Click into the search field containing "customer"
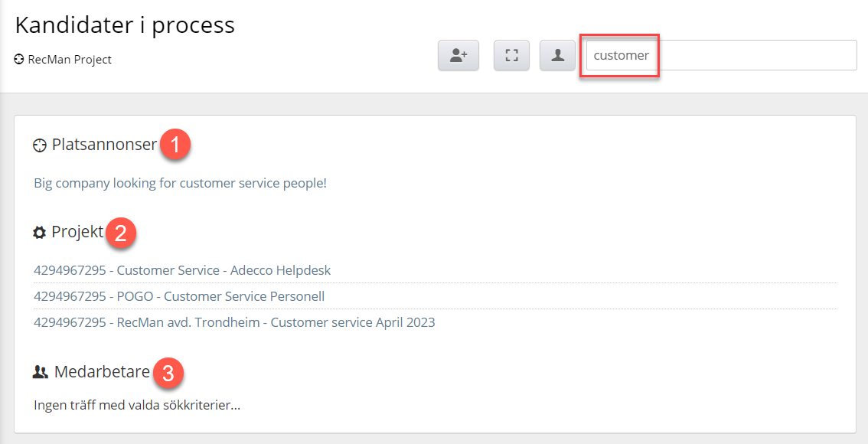 721,55
